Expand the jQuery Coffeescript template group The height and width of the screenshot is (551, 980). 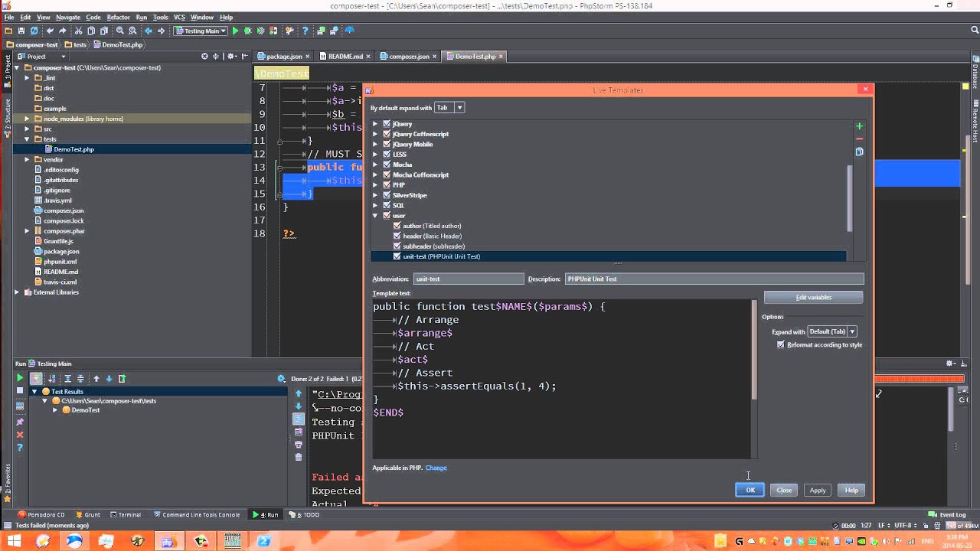[x=375, y=134]
